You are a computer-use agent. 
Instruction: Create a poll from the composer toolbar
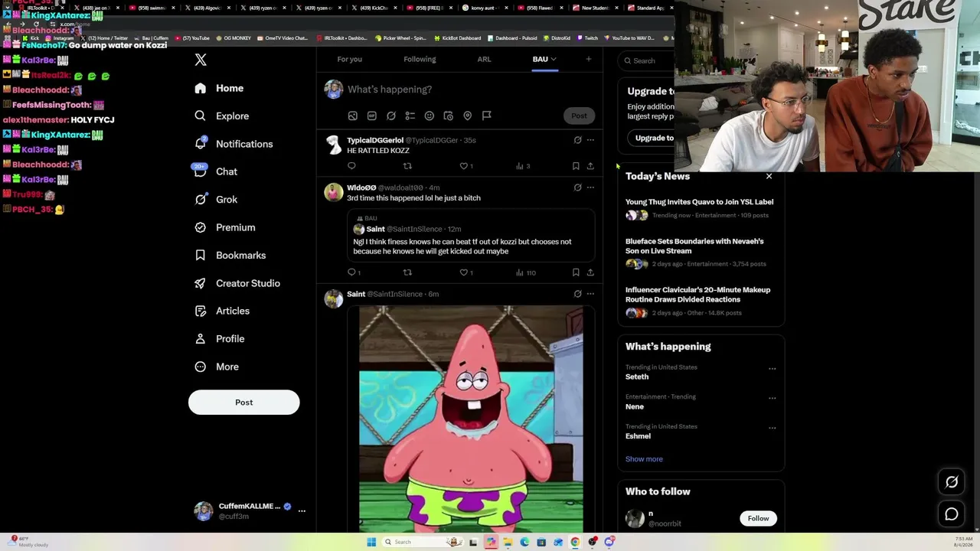click(410, 116)
